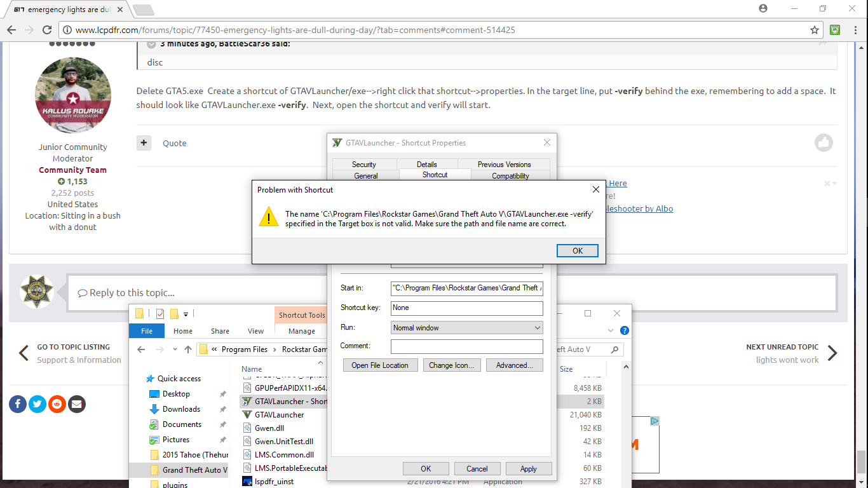Open the View ribbon tab
The height and width of the screenshot is (488, 868).
[x=256, y=330]
